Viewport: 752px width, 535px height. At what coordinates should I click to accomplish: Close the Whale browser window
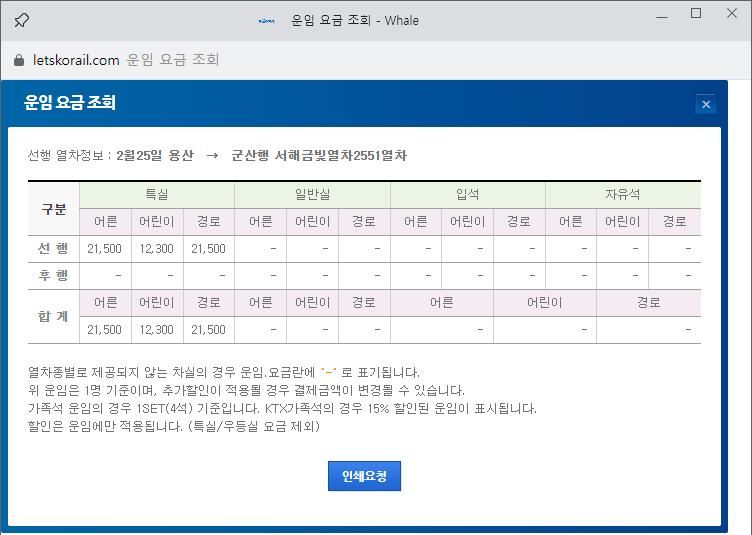tap(732, 13)
